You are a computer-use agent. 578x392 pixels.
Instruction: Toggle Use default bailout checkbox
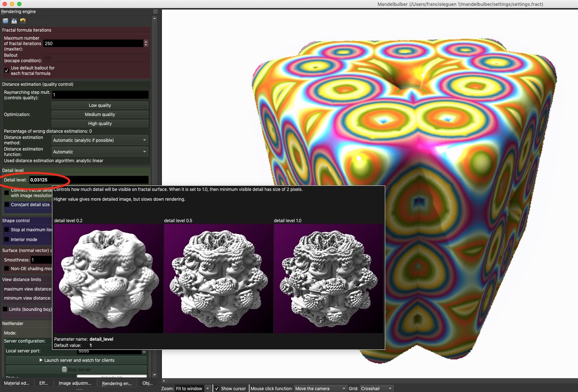click(7, 71)
